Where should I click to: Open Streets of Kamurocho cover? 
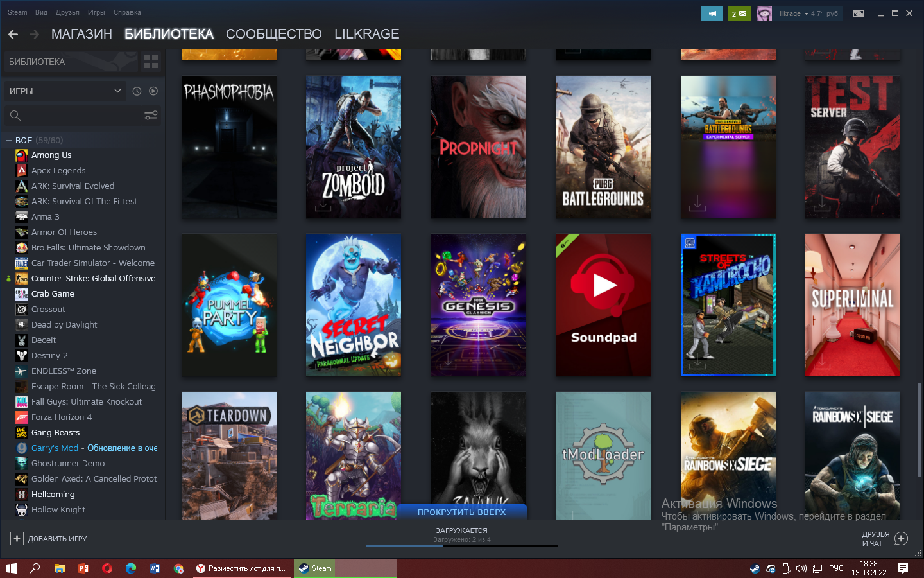click(728, 305)
